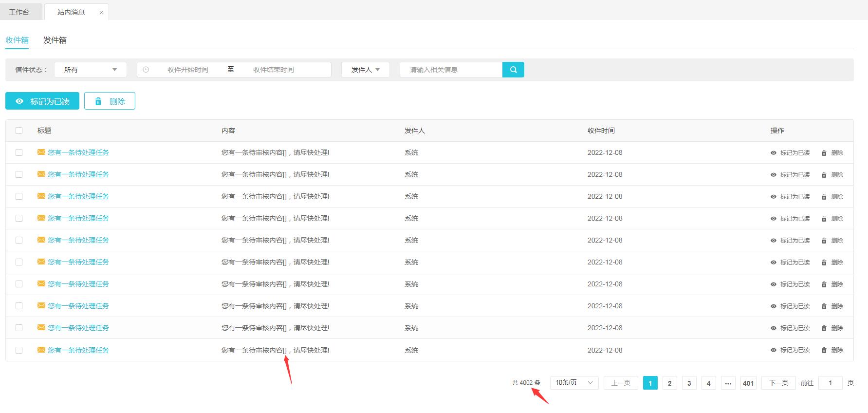Click the clock icon in date range field

146,70
